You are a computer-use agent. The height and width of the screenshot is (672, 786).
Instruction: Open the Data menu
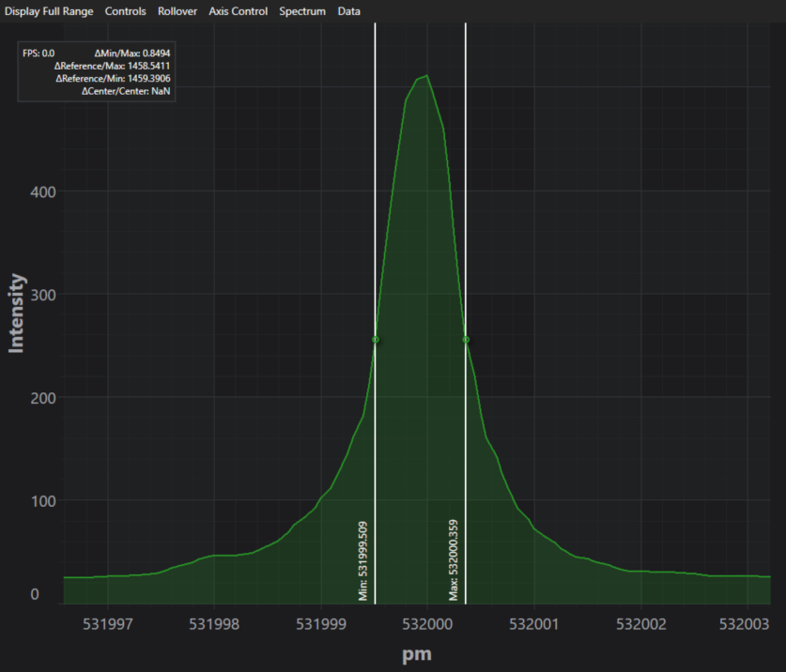(x=349, y=11)
